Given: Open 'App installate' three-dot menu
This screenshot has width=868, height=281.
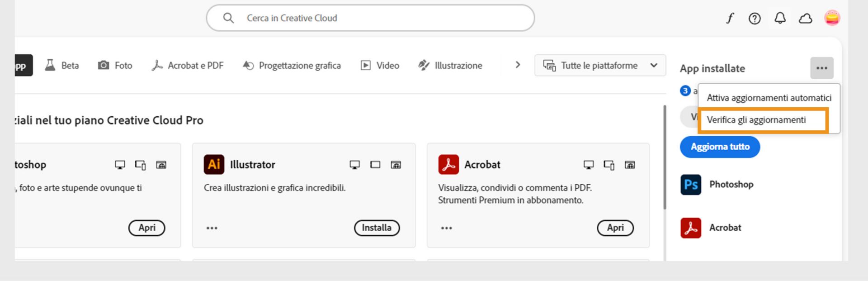Looking at the screenshot, I should [x=821, y=68].
